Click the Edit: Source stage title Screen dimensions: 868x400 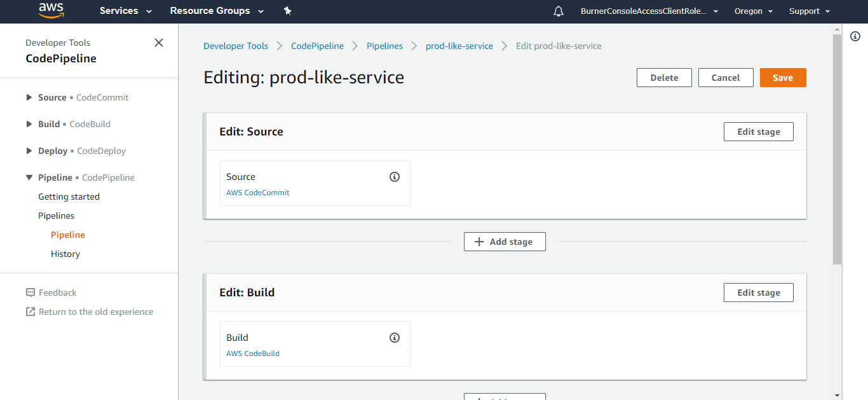[251, 132]
